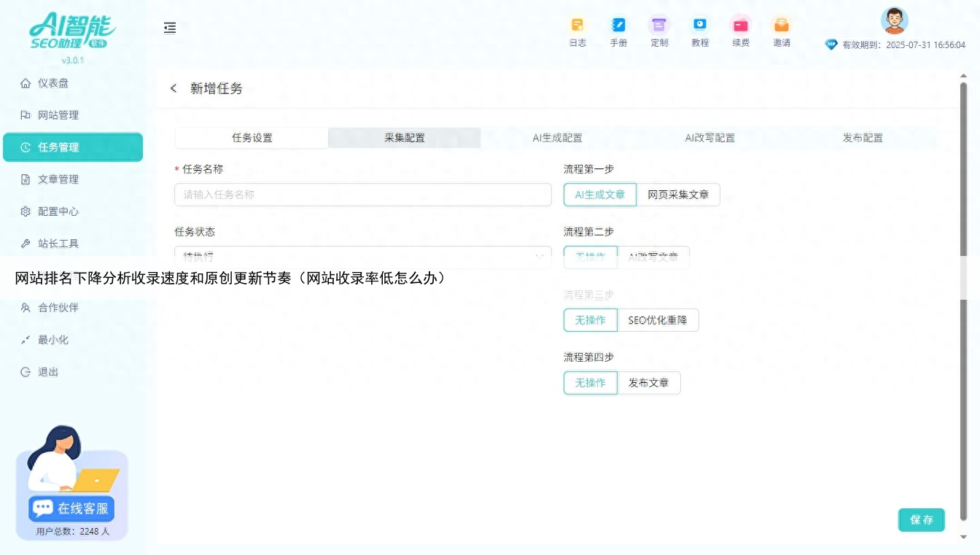Open the 教程 (tutorial) icon
Image resolution: width=980 pixels, height=555 pixels.
700,29
